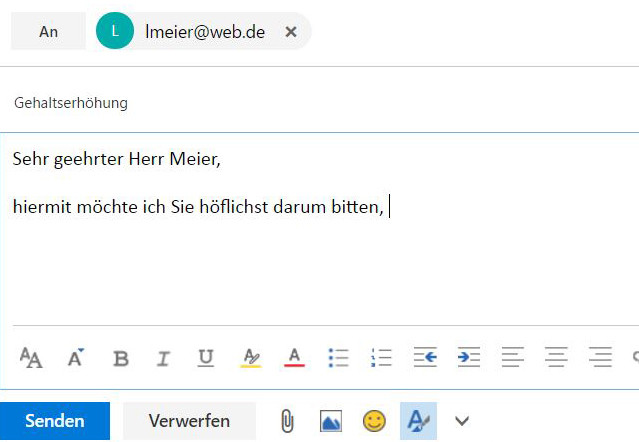
Task: Open the font color tool
Action: pyautogui.click(x=294, y=358)
